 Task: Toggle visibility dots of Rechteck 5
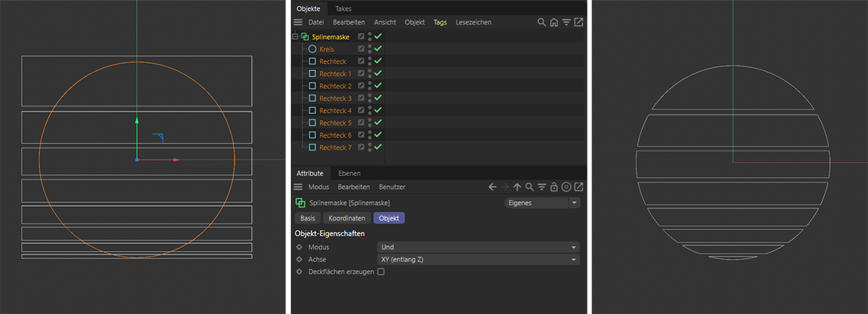(x=370, y=123)
